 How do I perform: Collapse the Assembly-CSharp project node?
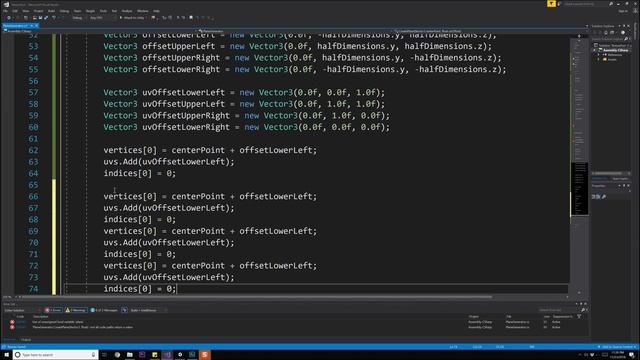point(595,50)
